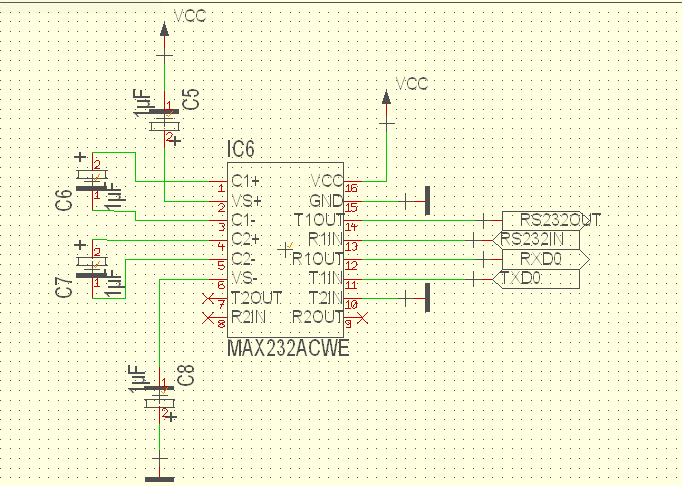The width and height of the screenshot is (682, 486).
Task: Click pin number 12 on IC6
Action: [351, 265]
